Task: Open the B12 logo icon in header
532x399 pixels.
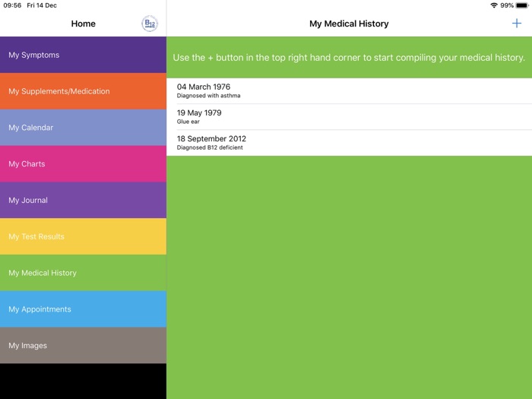Action: pos(150,24)
